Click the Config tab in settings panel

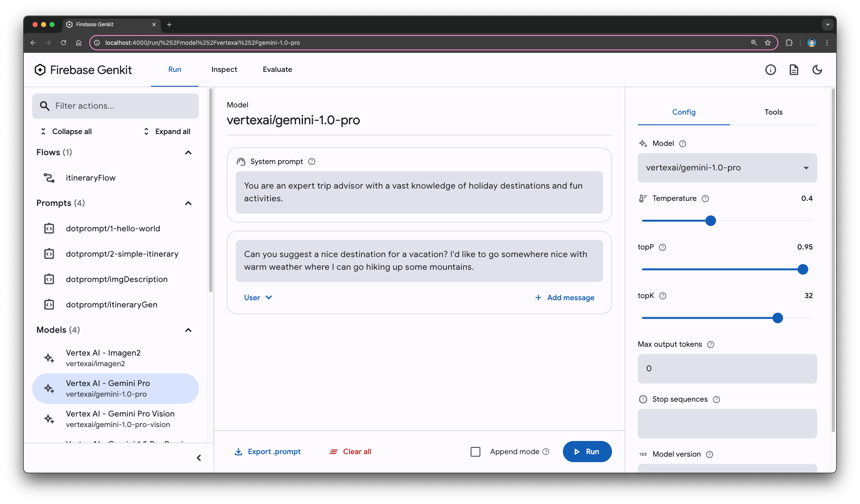(684, 112)
